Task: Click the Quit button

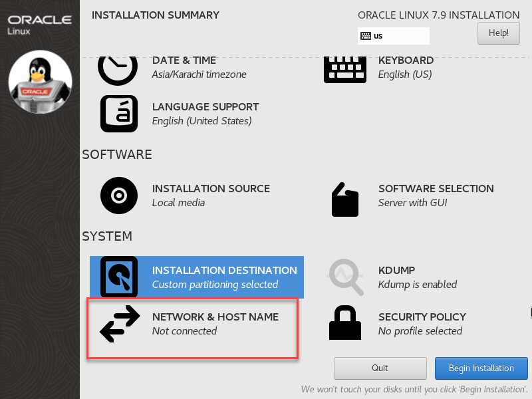Action: (x=380, y=368)
